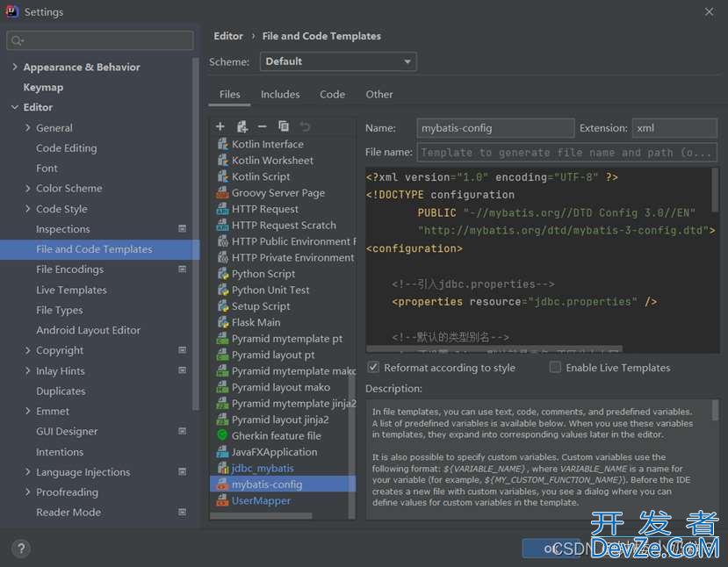Click the description panel vertical scrollbar
728x567 pixels.
[715, 410]
